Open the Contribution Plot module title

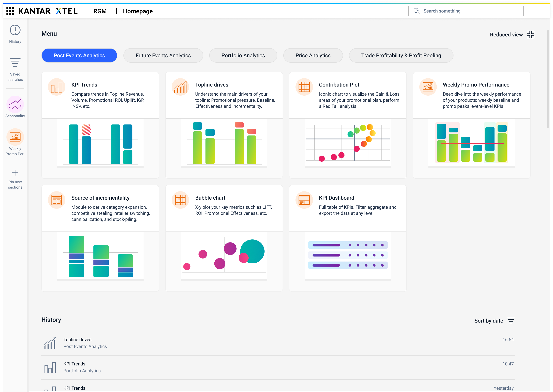point(339,85)
